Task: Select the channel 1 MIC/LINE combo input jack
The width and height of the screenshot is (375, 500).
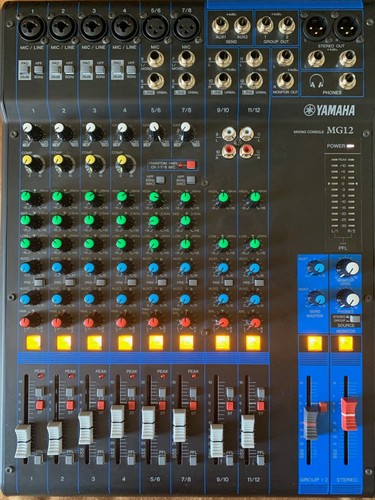Action: tap(33, 28)
